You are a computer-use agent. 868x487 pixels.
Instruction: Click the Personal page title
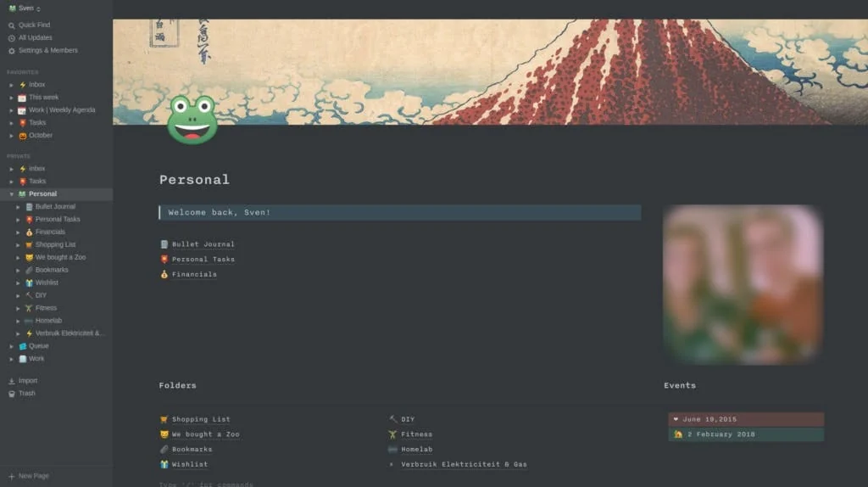(194, 180)
